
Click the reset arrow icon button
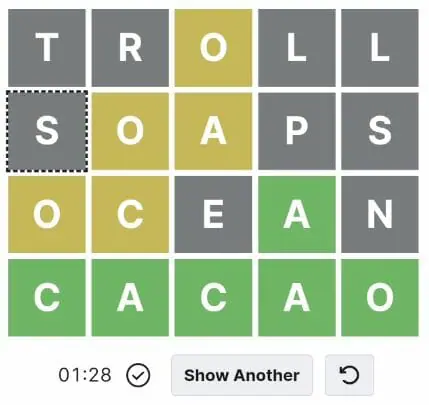349,375
